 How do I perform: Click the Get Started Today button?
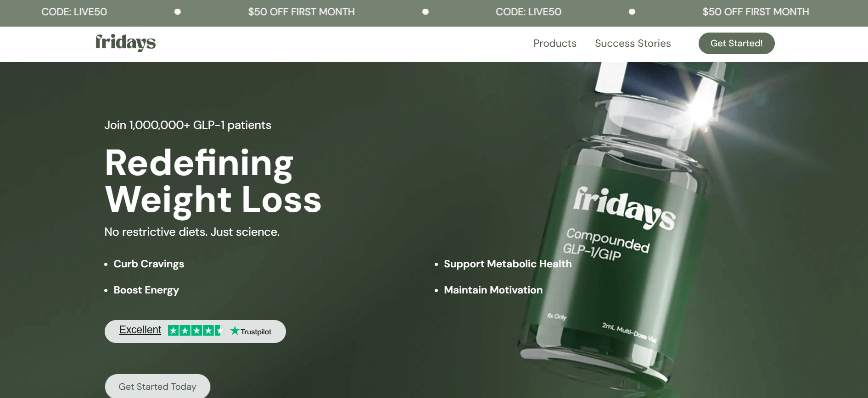[x=157, y=386]
